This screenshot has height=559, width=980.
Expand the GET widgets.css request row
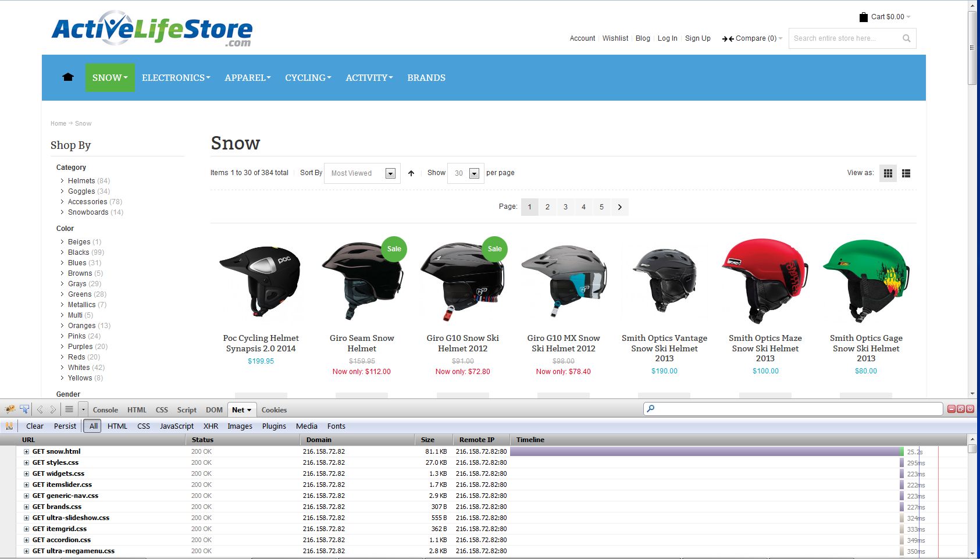[26, 473]
